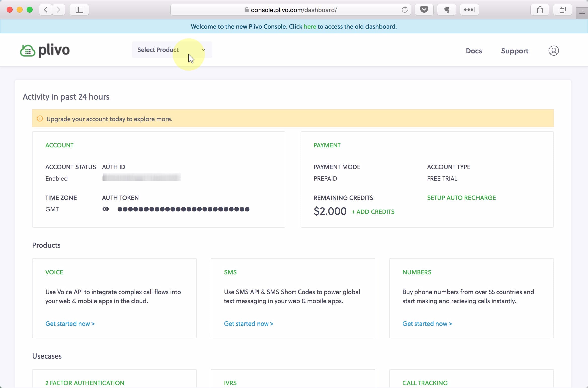588x388 pixels.
Task: Click the VOICE product heading
Action: [54, 272]
